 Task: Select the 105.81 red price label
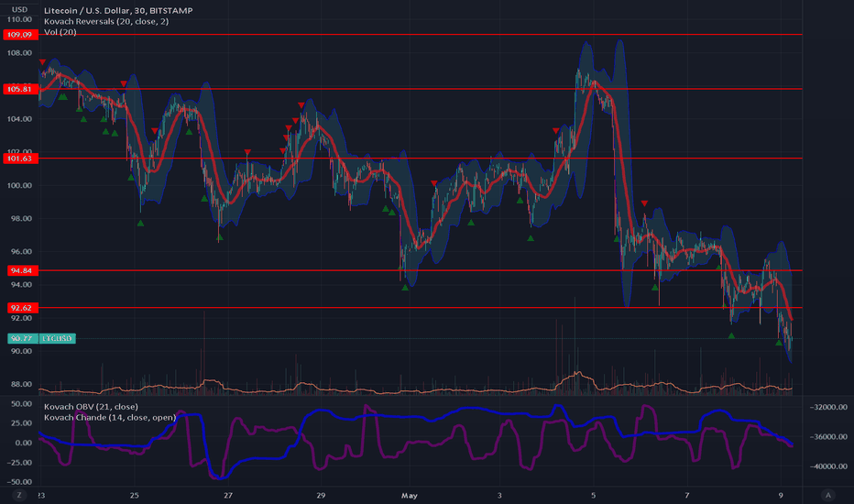pos(21,89)
